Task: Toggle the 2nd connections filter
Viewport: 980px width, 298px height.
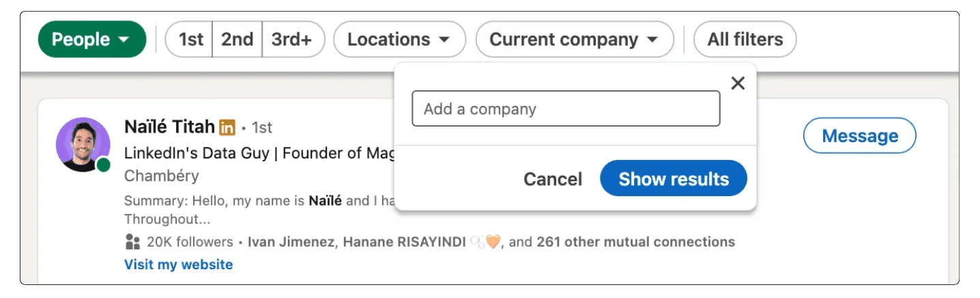Action: pos(237,40)
